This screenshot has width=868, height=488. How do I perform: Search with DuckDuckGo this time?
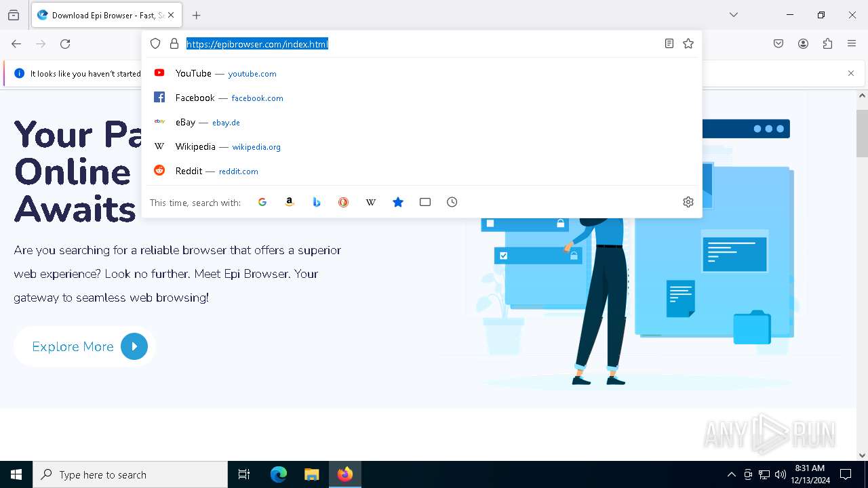point(344,202)
